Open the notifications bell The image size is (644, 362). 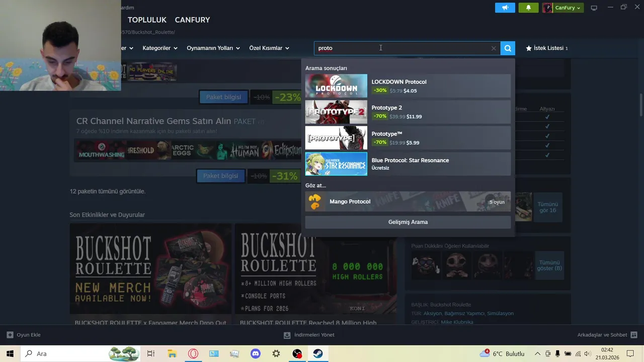(528, 8)
